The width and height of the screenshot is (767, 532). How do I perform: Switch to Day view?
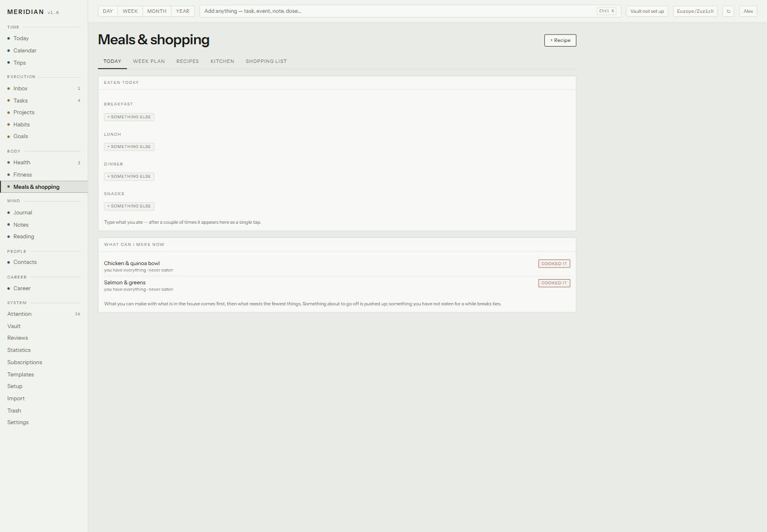click(108, 11)
